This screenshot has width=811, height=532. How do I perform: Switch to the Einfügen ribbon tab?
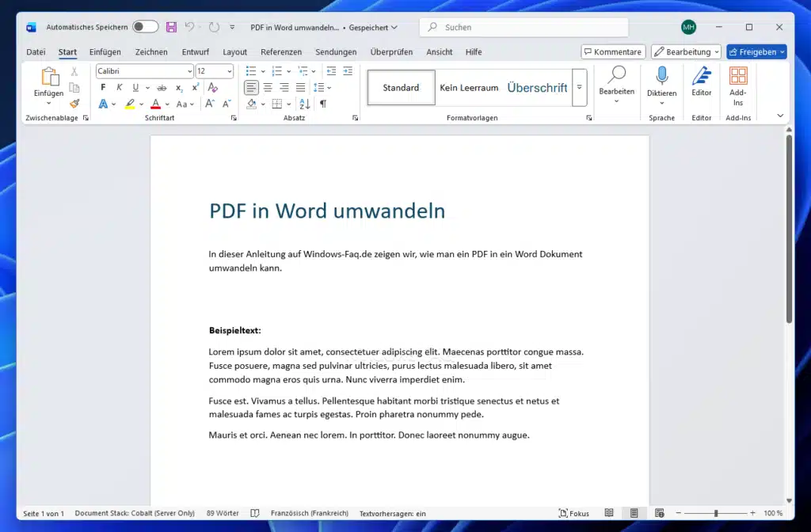(x=105, y=51)
